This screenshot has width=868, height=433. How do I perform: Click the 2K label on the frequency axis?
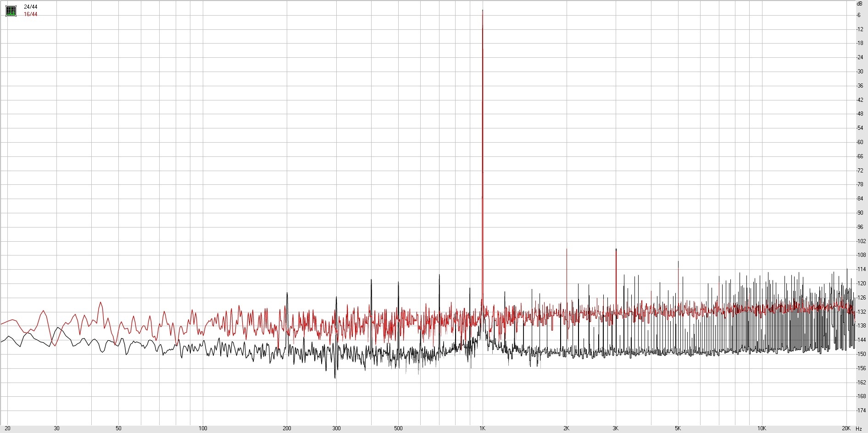(567, 428)
